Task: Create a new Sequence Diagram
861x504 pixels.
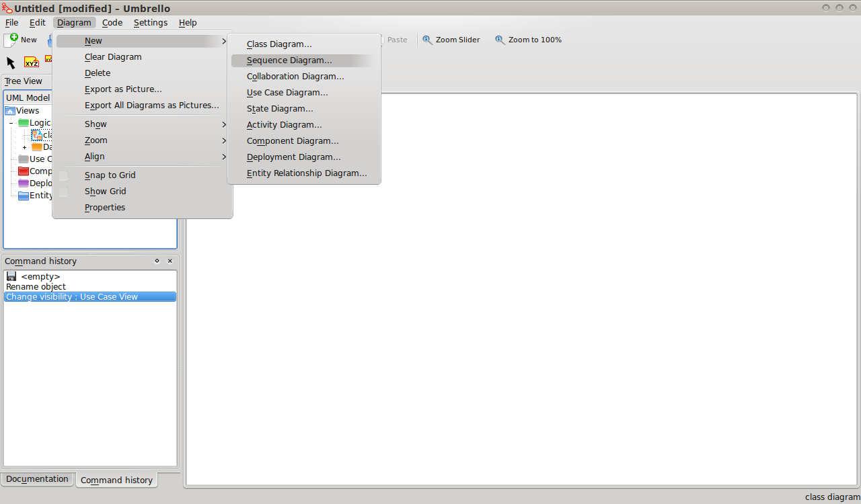Action: click(x=304, y=60)
